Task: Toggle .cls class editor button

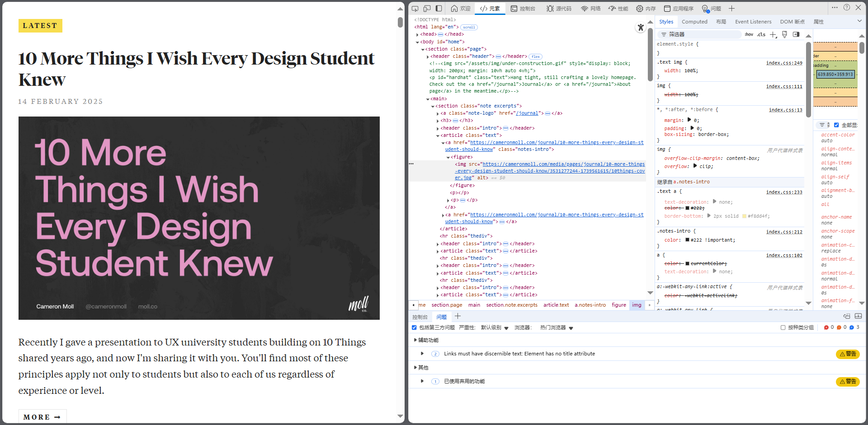Action: [x=762, y=34]
